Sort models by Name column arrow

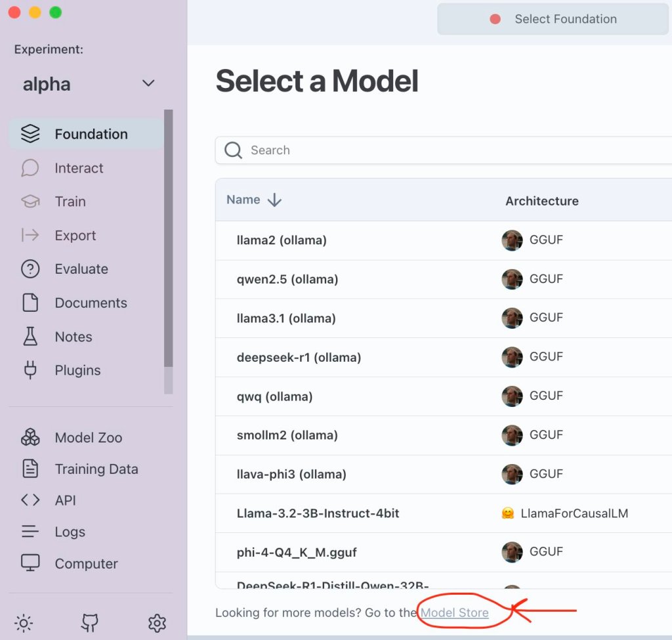274,200
